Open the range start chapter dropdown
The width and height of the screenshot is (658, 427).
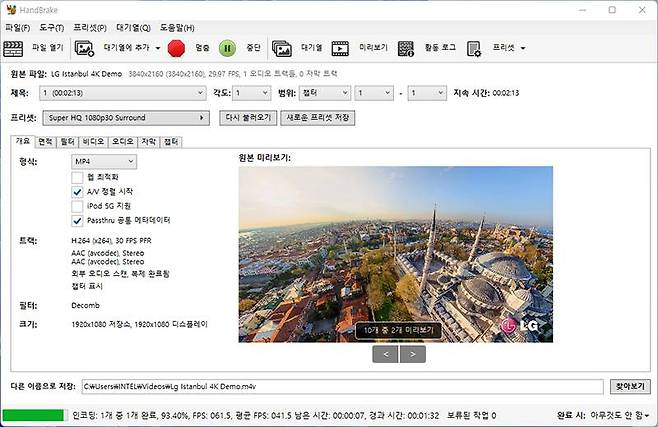[x=374, y=93]
